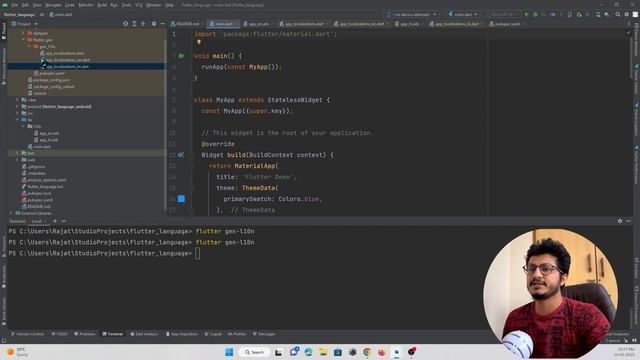Open the Profiler tool window
The height and width of the screenshot is (360, 640).
pos(236,334)
